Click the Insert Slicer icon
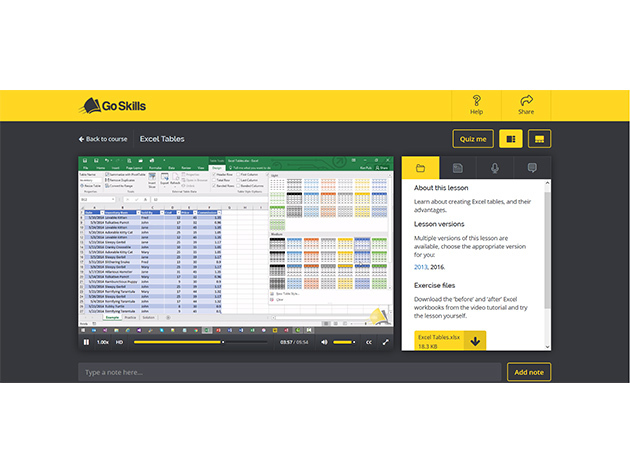The height and width of the screenshot is (473, 630). tap(152, 180)
